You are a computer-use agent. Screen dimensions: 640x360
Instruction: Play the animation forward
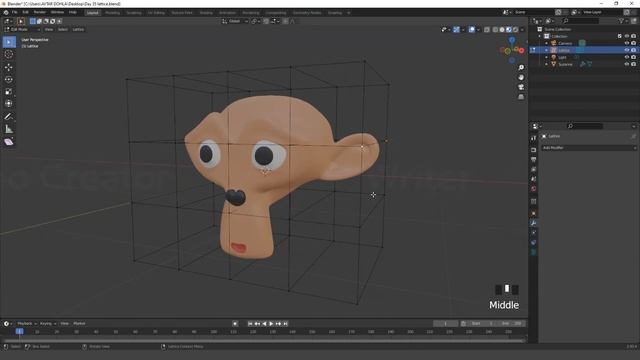[271, 324]
